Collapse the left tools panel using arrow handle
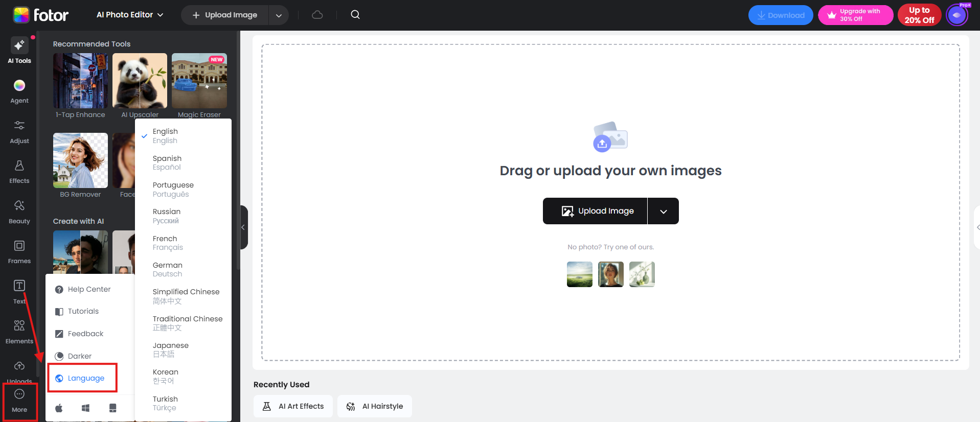Screen dimensions: 980x422 [244, 227]
